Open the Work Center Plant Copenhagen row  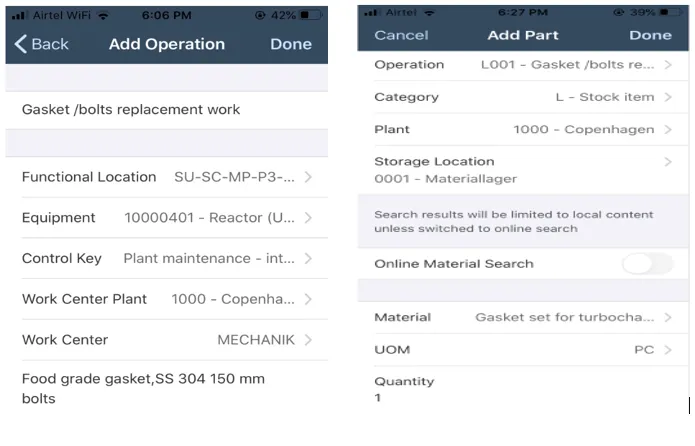click(x=167, y=299)
